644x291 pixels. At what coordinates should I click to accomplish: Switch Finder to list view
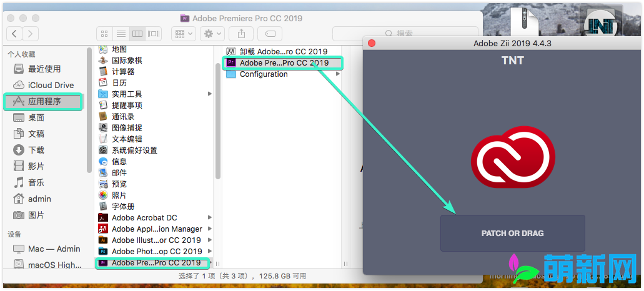coord(121,34)
